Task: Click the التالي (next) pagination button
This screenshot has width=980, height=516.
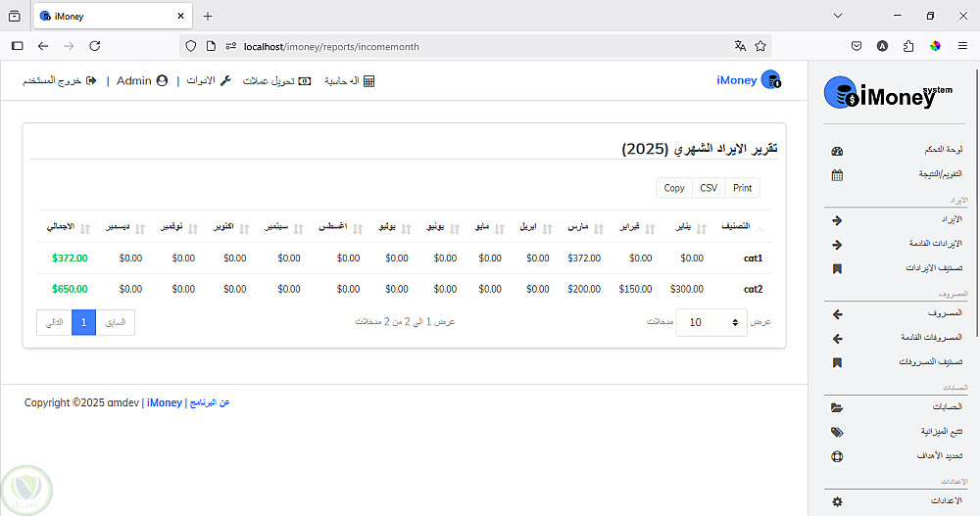Action: (x=54, y=322)
